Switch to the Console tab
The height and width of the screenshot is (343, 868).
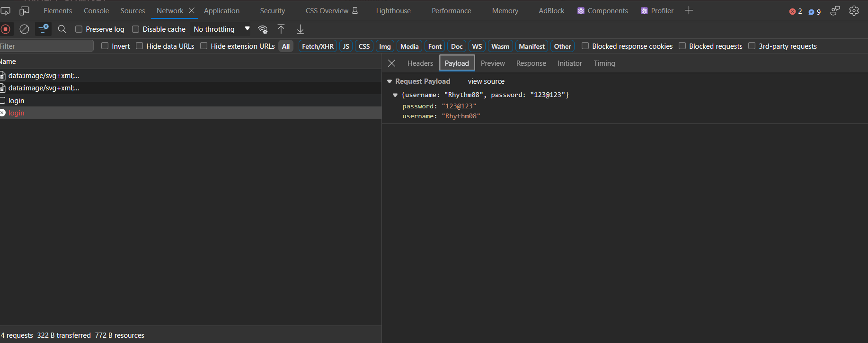pyautogui.click(x=96, y=10)
